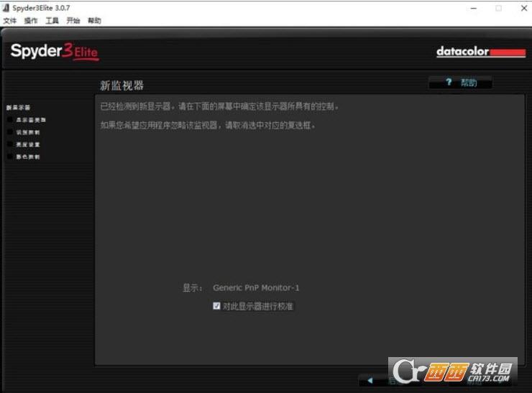
Task: Select the 显示器类型 sidebar step
Action: 31,120
